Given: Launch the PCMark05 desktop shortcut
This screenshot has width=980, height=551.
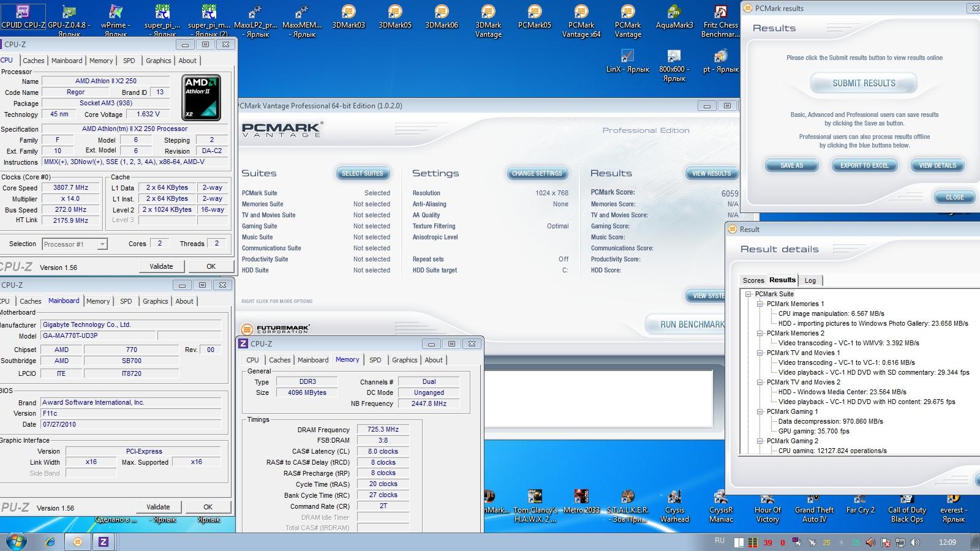Looking at the screenshot, I should tap(535, 18).
